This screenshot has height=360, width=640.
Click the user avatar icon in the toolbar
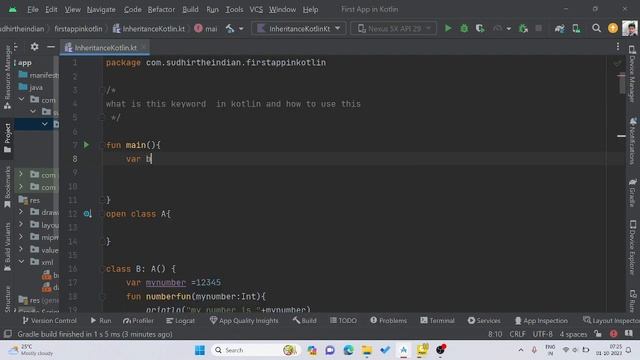coord(629,28)
